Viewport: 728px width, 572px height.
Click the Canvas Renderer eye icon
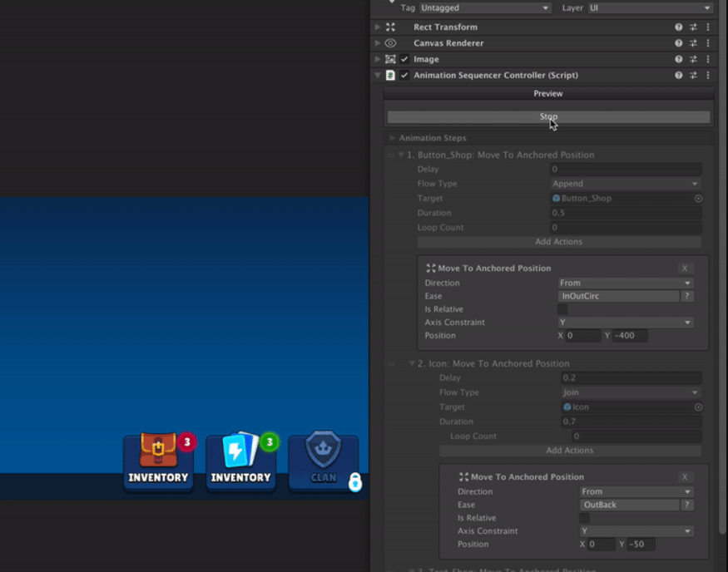point(390,43)
